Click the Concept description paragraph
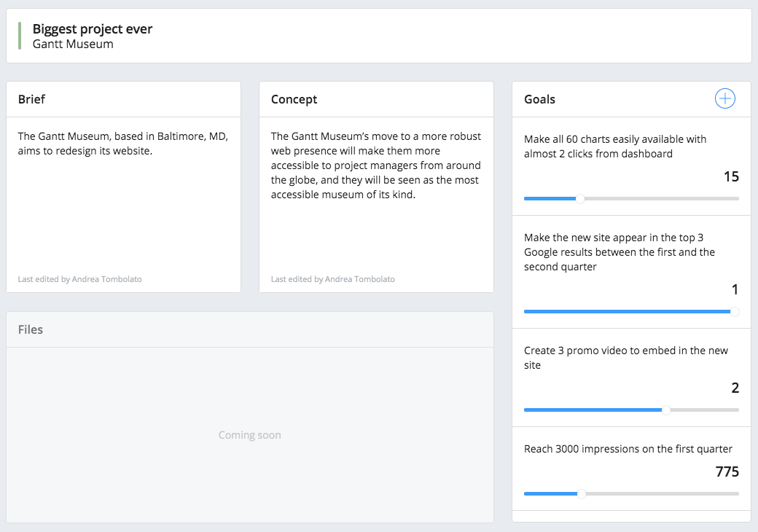The height and width of the screenshot is (532, 758). 375,165
